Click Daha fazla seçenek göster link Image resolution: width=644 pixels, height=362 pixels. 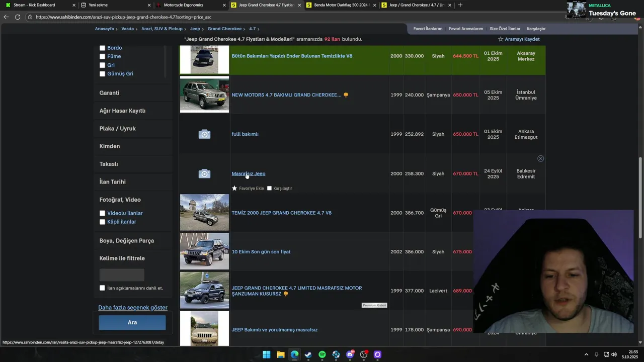133,307
